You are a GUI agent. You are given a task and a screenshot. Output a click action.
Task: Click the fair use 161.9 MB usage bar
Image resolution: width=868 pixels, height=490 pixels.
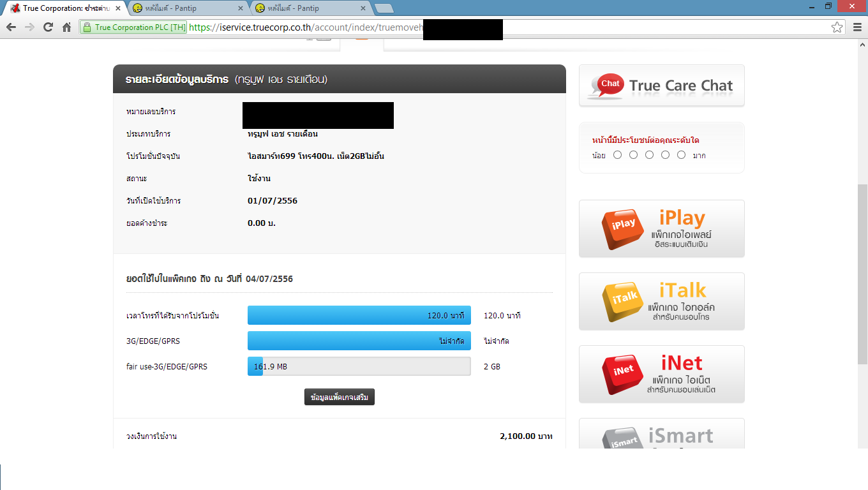click(359, 366)
